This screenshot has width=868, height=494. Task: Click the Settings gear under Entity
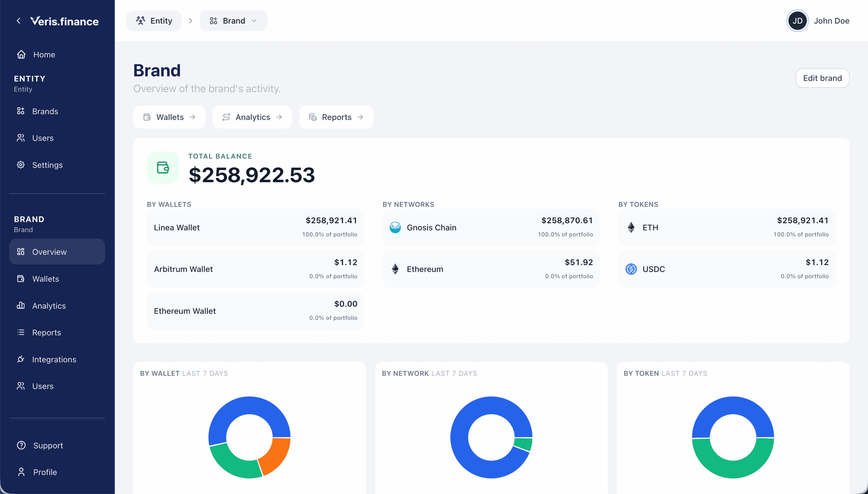click(21, 165)
